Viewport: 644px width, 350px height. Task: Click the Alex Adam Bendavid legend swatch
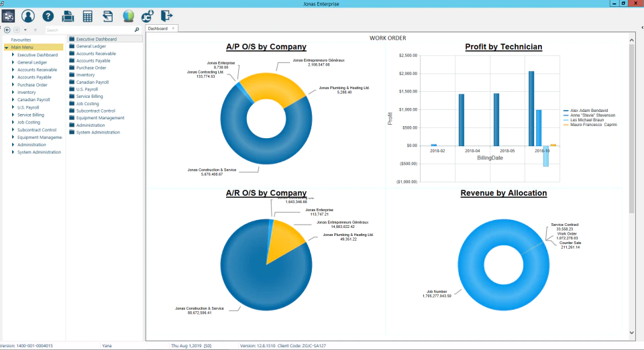click(x=566, y=111)
